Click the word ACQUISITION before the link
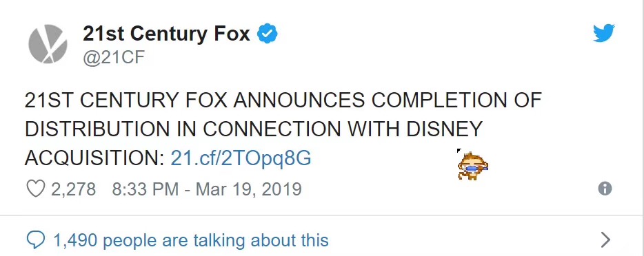 (x=94, y=159)
